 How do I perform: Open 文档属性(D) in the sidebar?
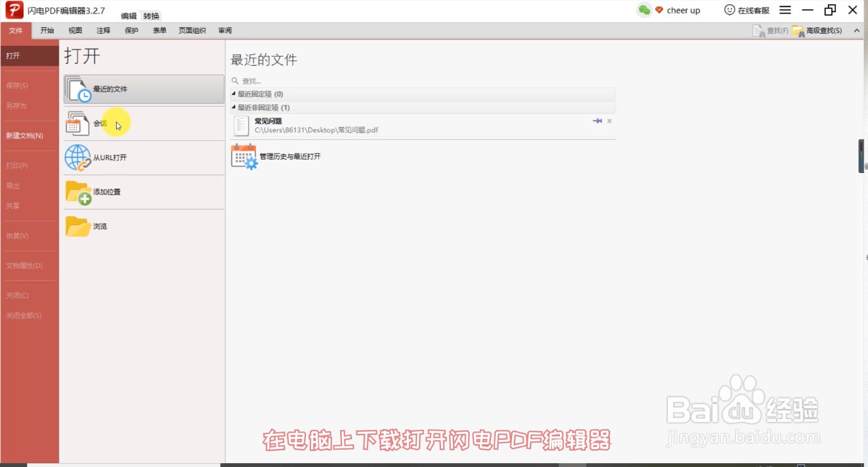click(24, 265)
